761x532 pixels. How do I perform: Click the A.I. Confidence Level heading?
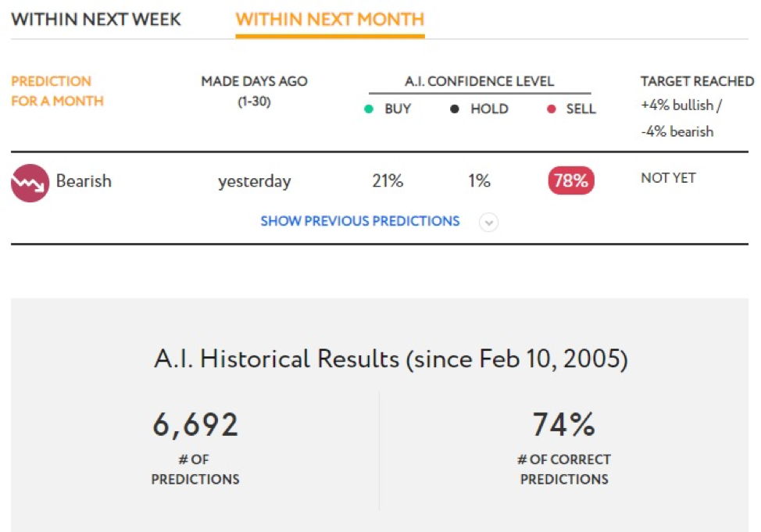click(x=480, y=81)
